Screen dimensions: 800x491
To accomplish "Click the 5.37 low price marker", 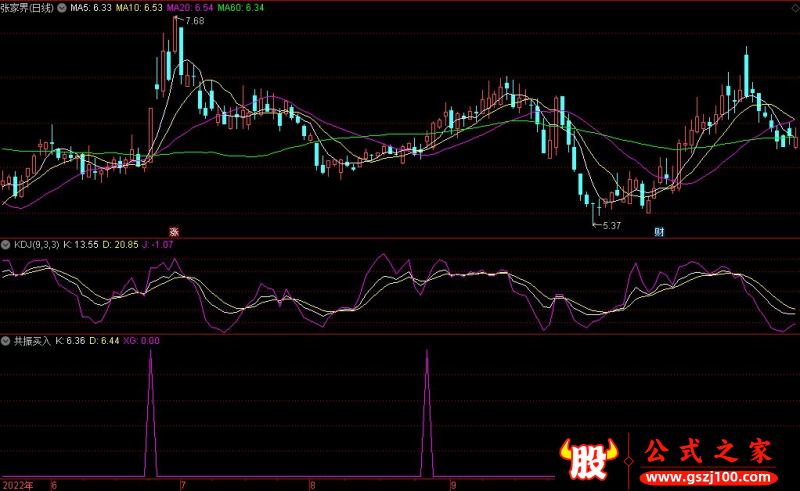I will pos(612,226).
